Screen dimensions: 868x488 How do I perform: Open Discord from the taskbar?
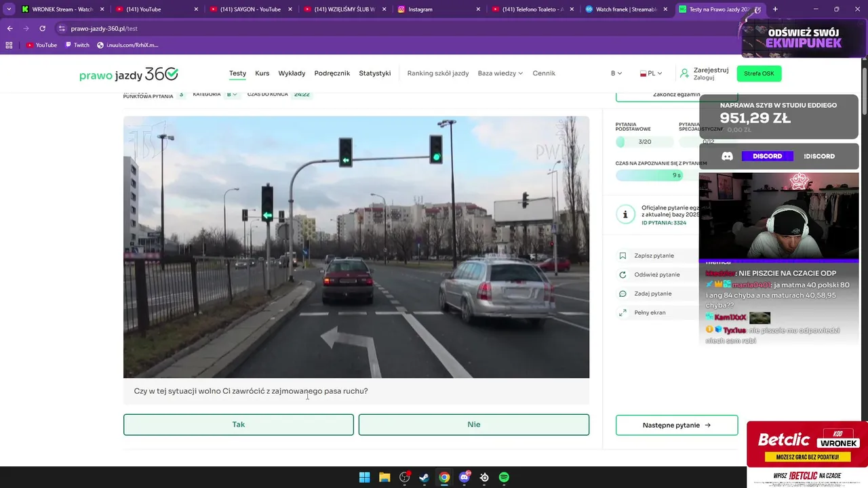pos(465,477)
